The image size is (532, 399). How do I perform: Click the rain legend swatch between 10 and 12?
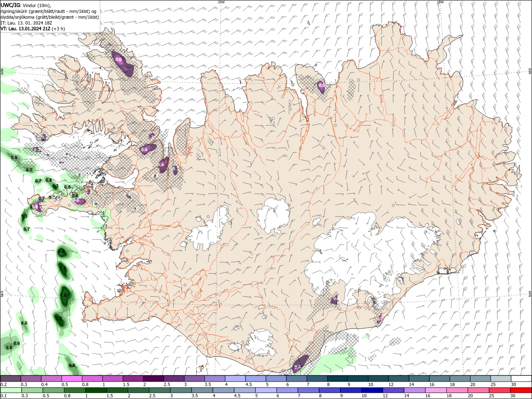(x=372, y=390)
